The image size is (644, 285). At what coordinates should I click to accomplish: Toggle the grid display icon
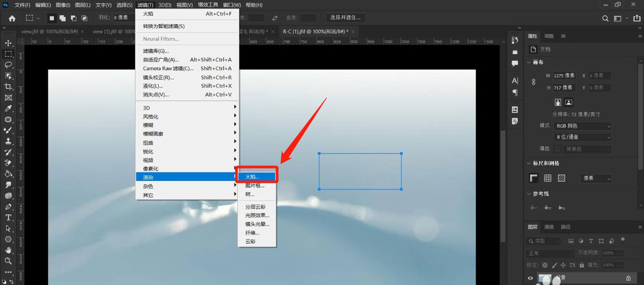click(x=547, y=178)
